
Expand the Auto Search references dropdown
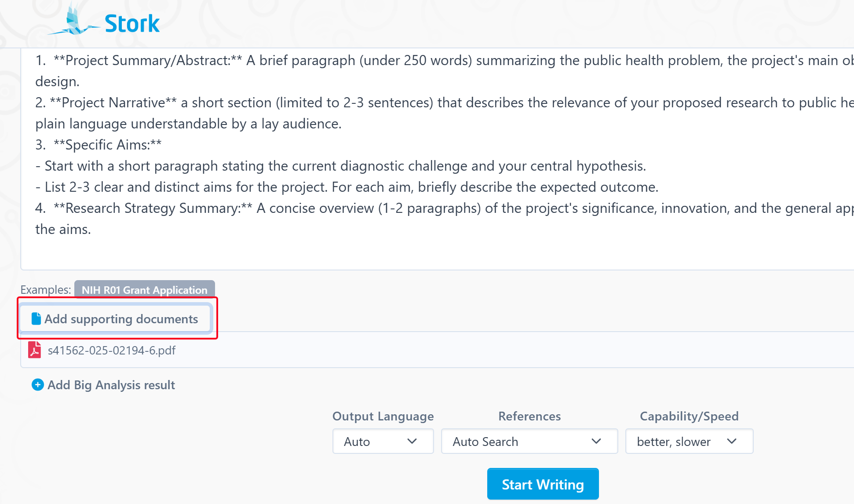(529, 441)
